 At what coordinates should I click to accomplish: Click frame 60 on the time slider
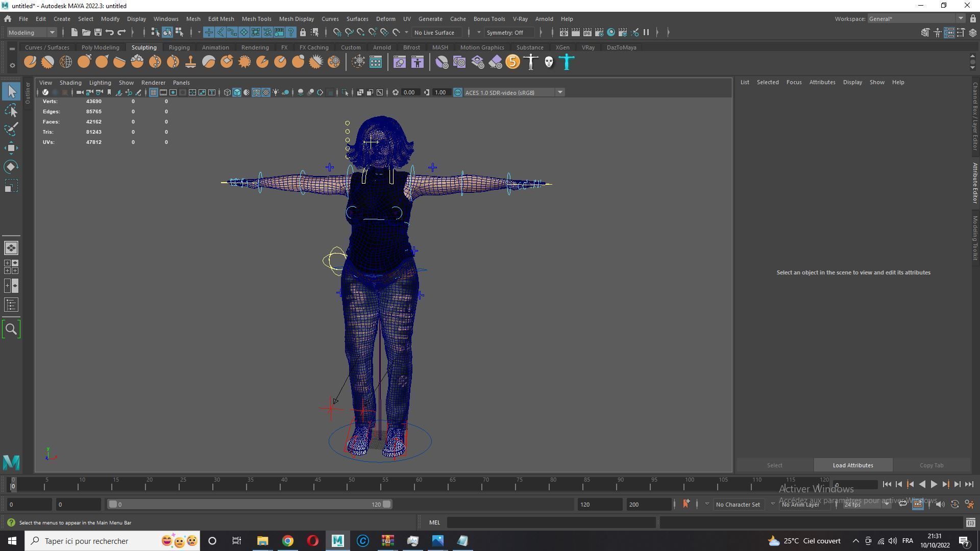pyautogui.click(x=419, y=484)
